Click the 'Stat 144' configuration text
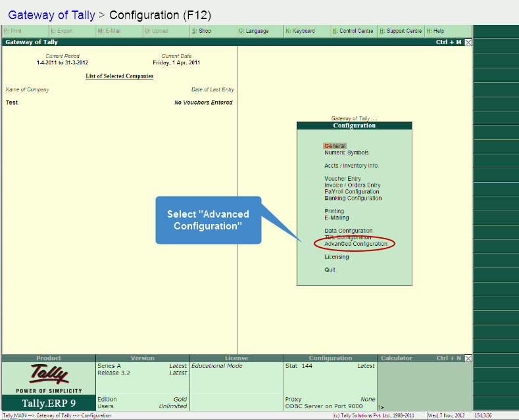The width and height of the screenshot is (519, 420). [x=299, y=366]
